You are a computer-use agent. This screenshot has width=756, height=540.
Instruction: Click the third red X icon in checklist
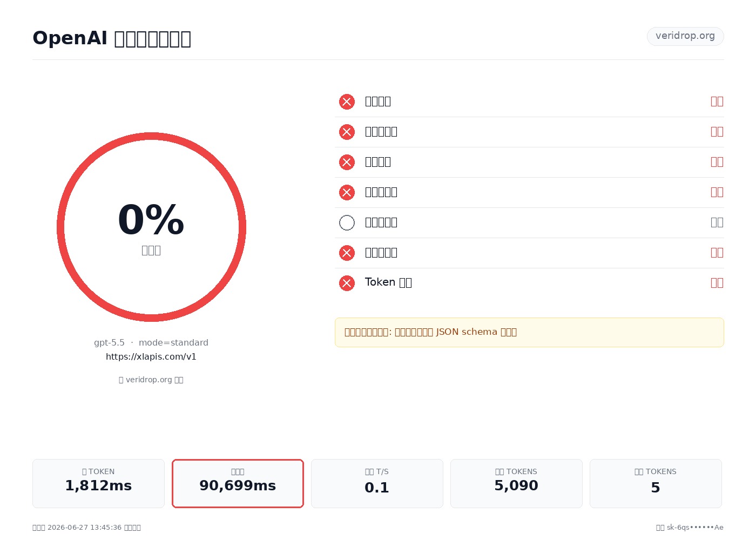(347, 162)
